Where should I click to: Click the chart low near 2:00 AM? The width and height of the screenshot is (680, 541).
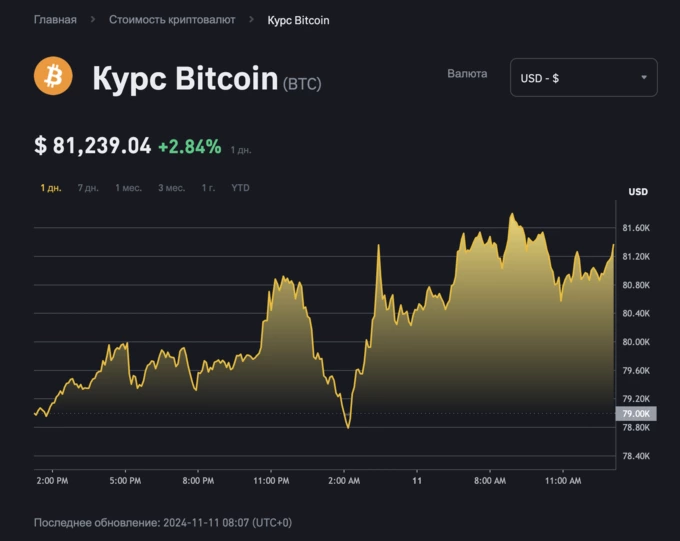[x=348, y=427]
